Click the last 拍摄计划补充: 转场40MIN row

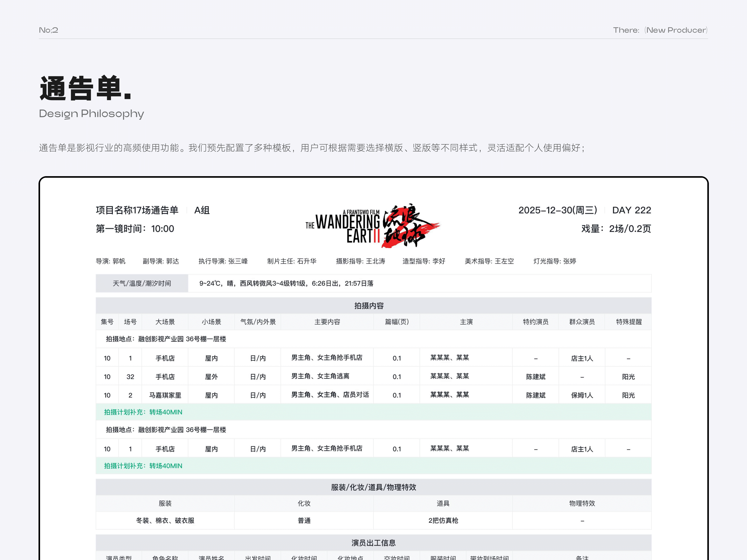click(x=373, y=466)
